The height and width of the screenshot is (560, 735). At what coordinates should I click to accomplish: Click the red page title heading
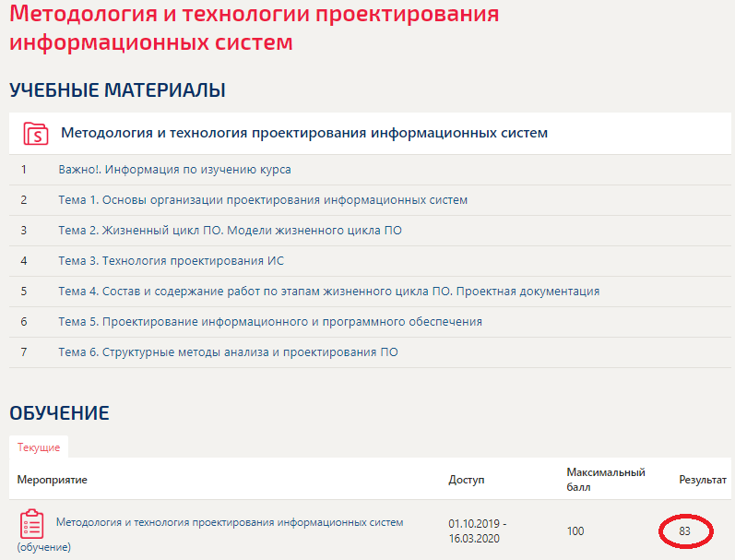[254, 27]
